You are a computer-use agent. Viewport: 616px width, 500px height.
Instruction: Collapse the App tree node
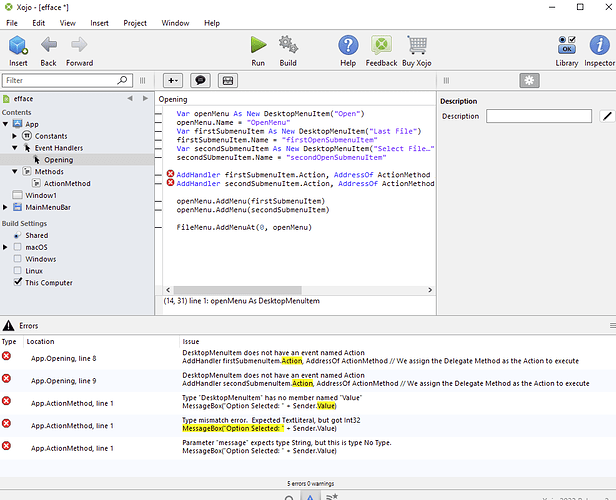point(5,124)
